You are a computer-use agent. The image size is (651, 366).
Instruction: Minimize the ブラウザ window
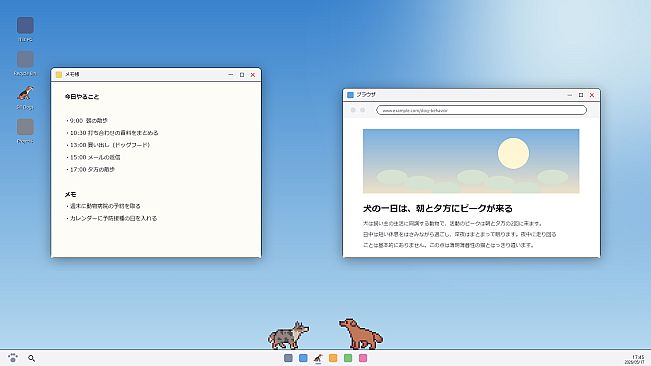570,95
